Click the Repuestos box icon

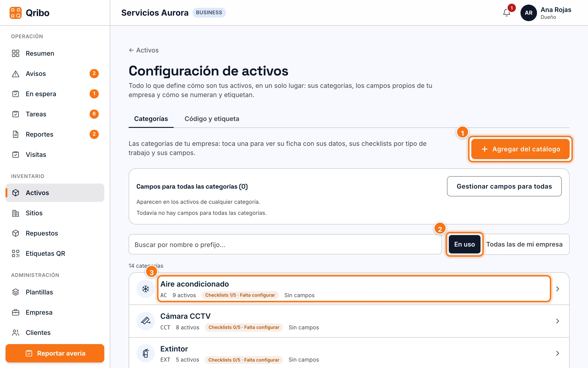16,233
